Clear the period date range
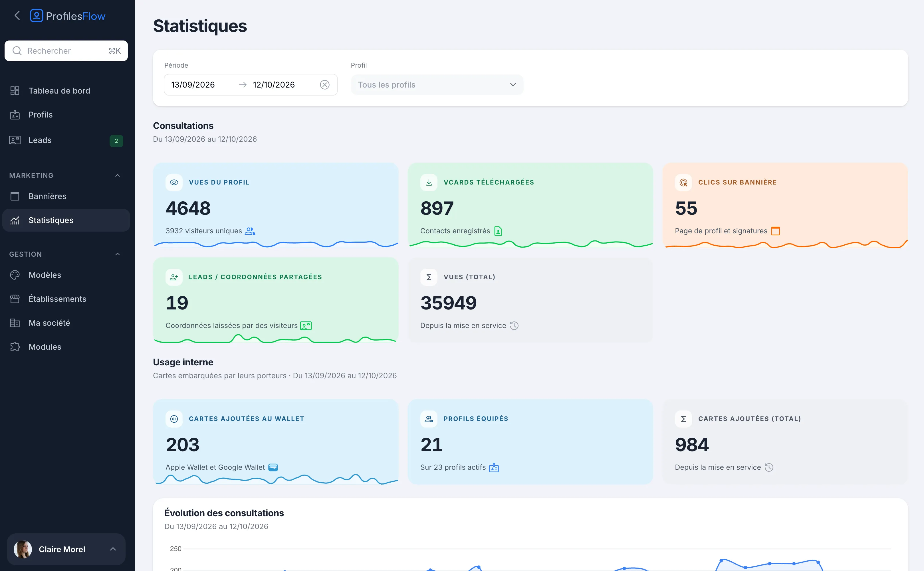Viewport: 924px width, 571px height. pos(324,85)
